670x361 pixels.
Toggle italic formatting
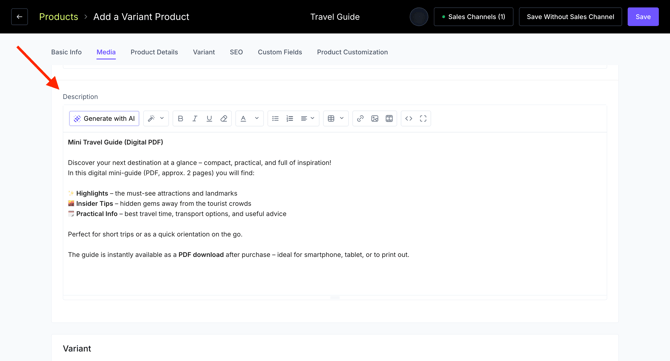click(195, 118)
